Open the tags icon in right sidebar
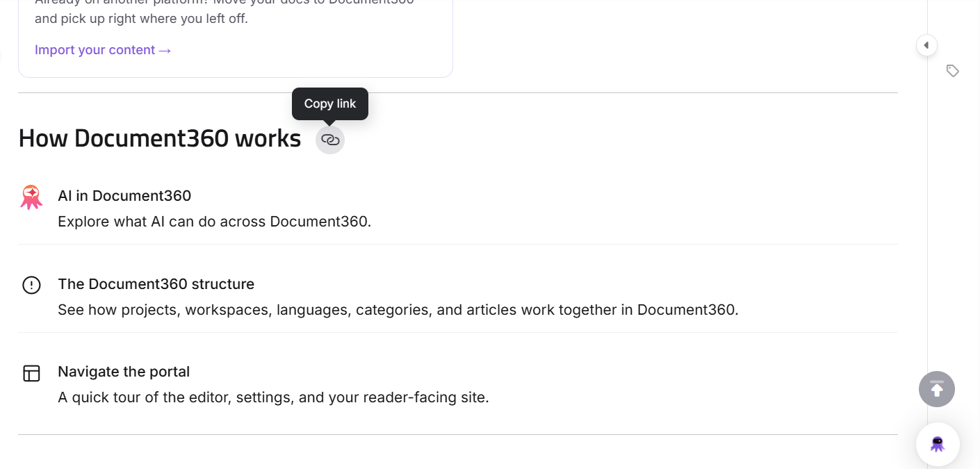 coord(953,71)
